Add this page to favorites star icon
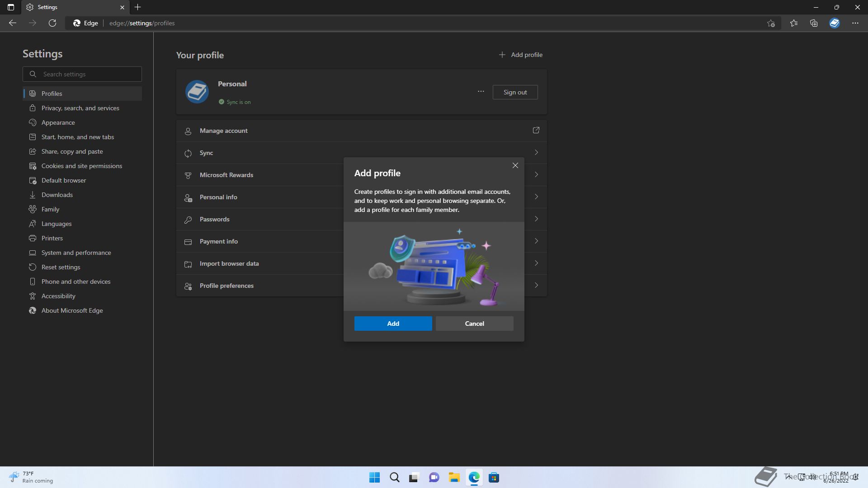The width and height of the screenshot is (868, 488). tap(771, 23)
